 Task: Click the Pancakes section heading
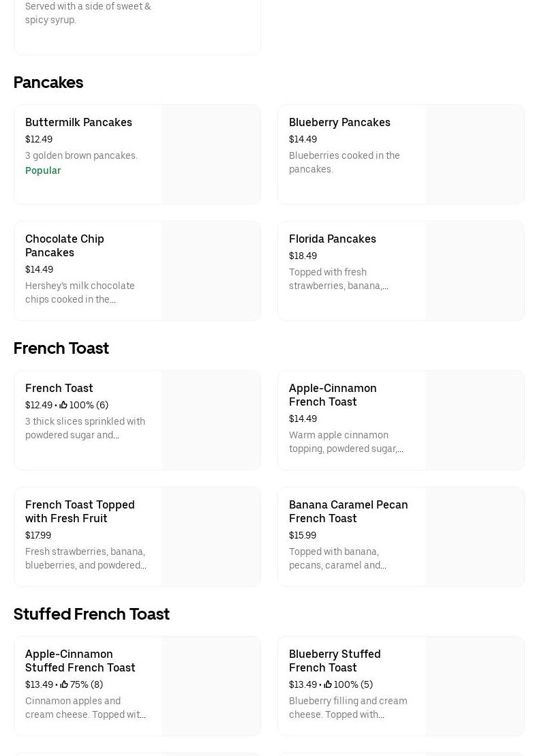click(x=48, y=82)
